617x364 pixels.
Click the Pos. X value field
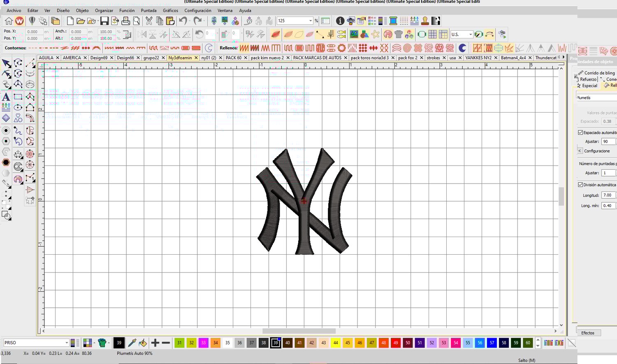(34, 32)
